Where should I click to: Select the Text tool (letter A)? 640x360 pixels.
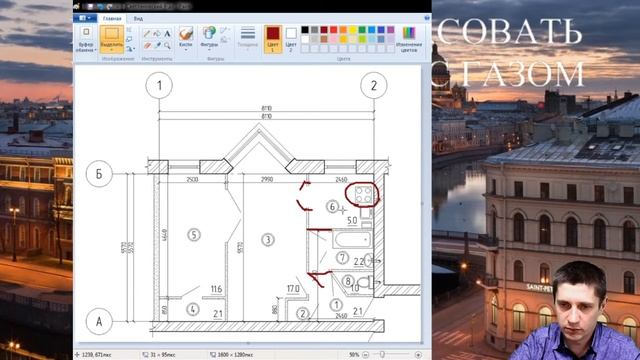click(167, 33)
